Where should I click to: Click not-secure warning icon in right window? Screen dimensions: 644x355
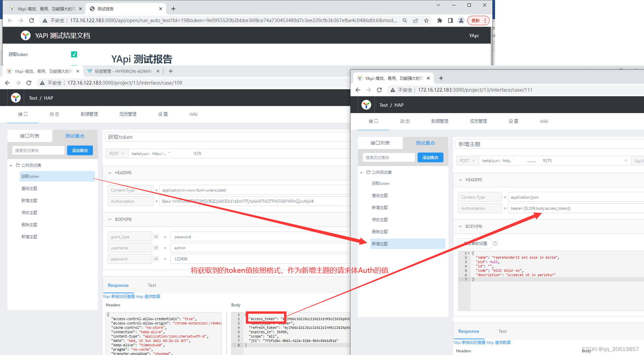click(393, 90)
